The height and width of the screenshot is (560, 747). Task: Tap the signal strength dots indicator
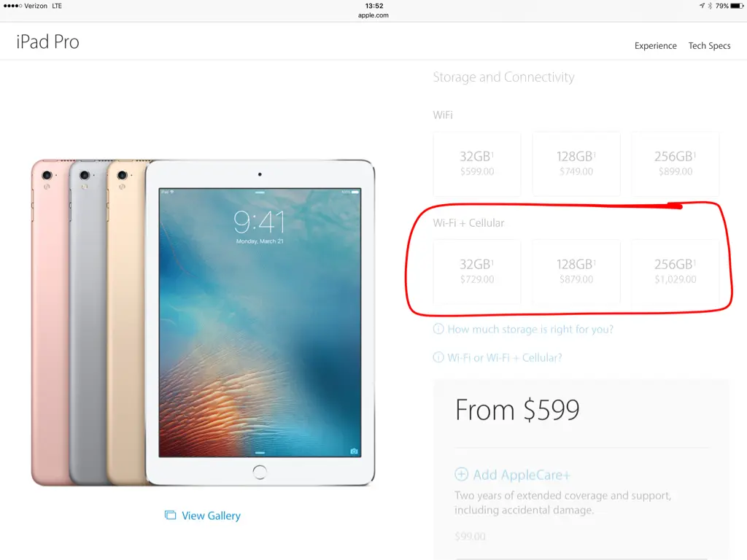pyautogui.click(x=12, y=6)
